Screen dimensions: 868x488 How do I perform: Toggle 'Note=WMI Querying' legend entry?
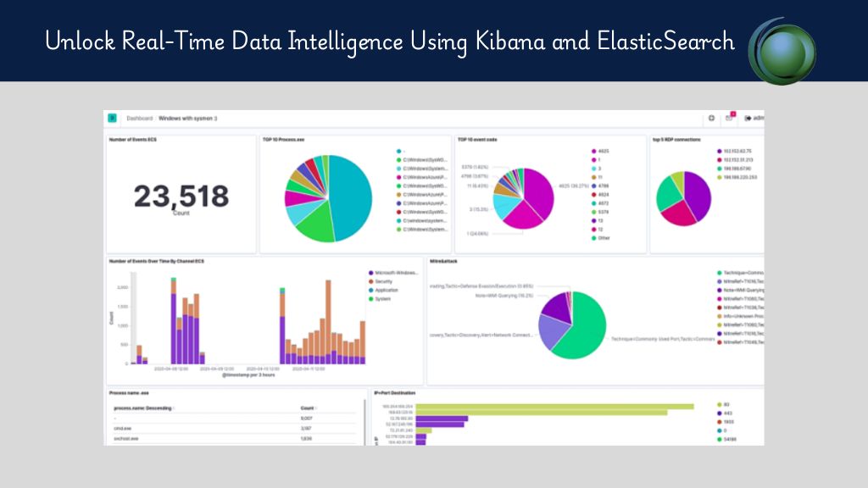[741, 290]
